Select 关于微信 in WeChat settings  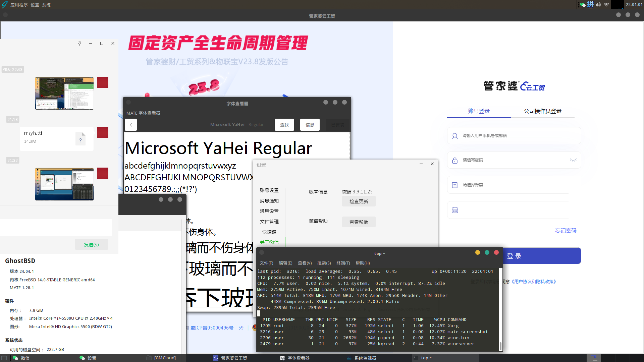(x=269, y=242)
